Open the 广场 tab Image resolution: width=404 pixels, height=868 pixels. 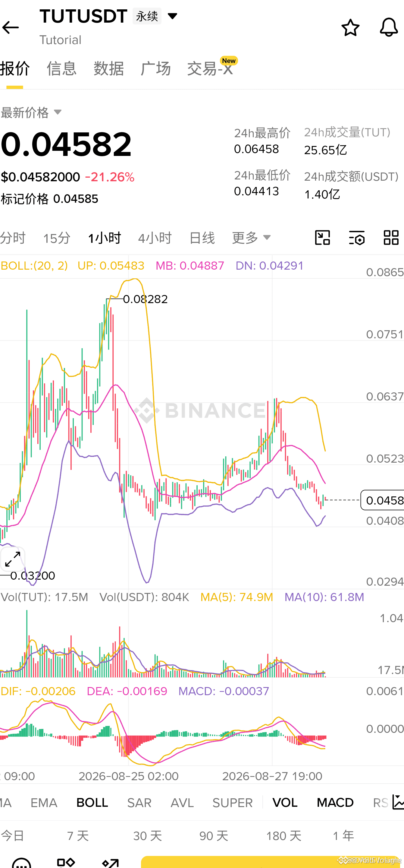(155, 68)
